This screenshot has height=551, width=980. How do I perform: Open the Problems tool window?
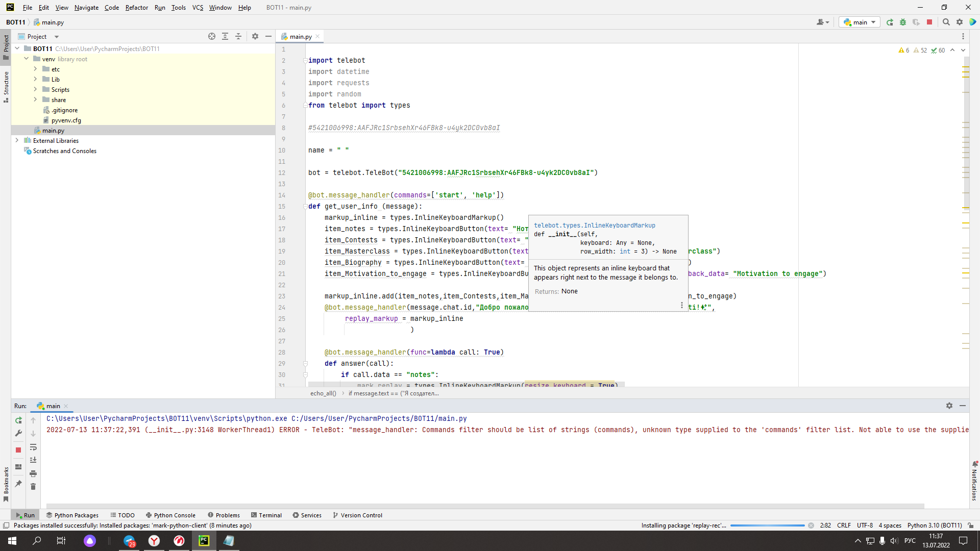pos(227,515)
